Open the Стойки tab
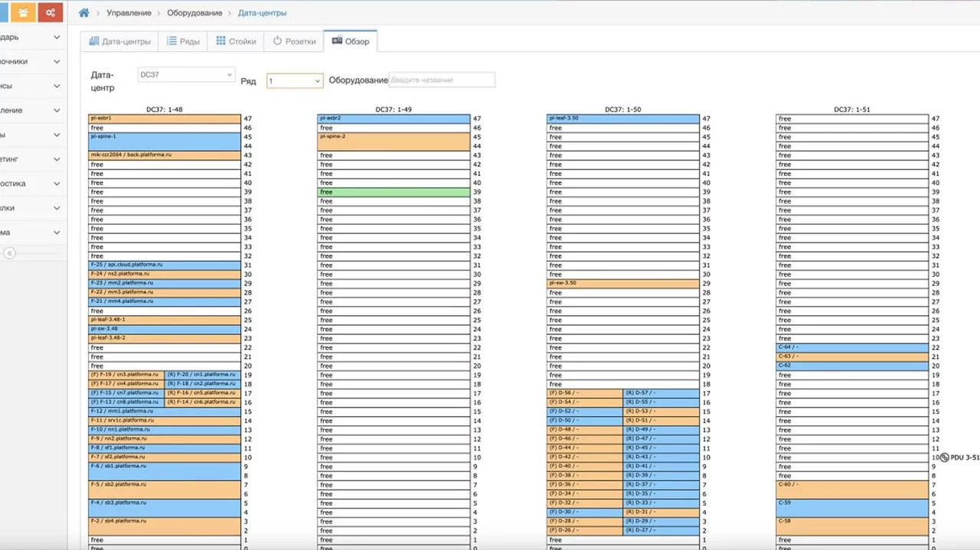The height and width of the screenshot is (550, 980). (236, 41)
